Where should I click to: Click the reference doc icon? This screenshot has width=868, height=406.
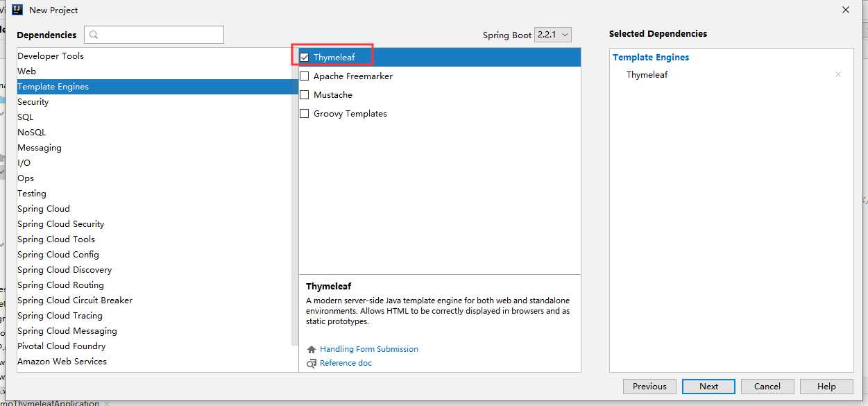pyautogui.click(x=312, y=363)
